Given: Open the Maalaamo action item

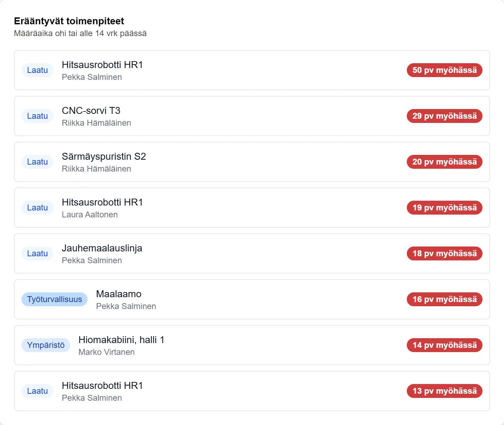Looking at the screenshot, I should (x=252, y=299).
